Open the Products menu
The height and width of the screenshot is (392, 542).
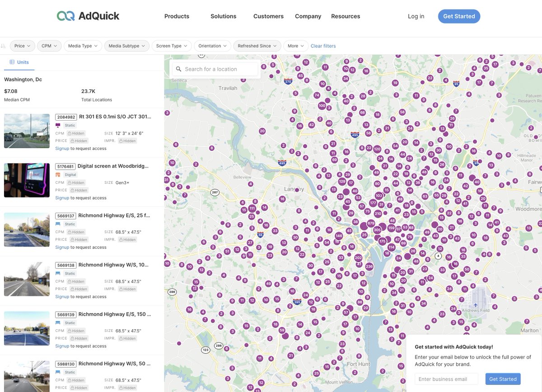pos(177,16)
